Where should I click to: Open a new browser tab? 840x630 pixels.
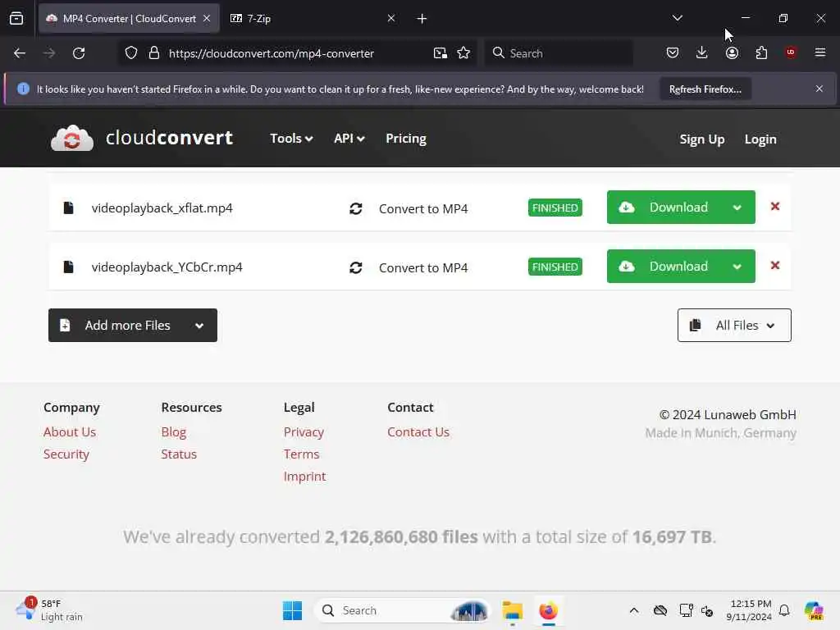coord(422,19)
